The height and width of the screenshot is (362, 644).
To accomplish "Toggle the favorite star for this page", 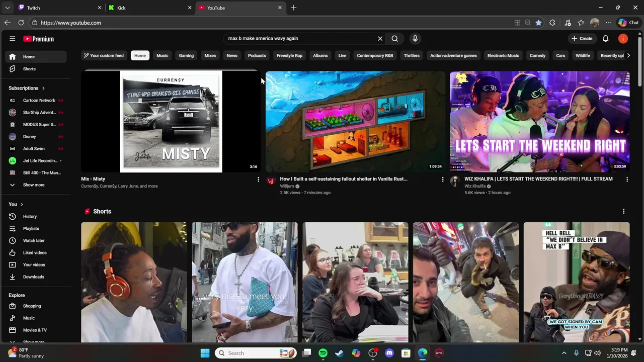I will pos(538,23).
